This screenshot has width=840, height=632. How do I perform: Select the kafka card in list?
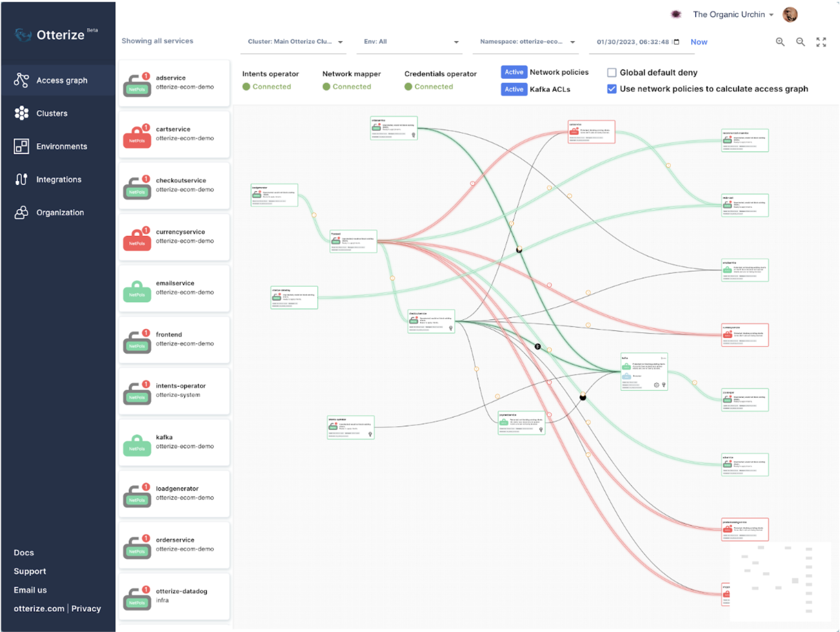(174, 442)
